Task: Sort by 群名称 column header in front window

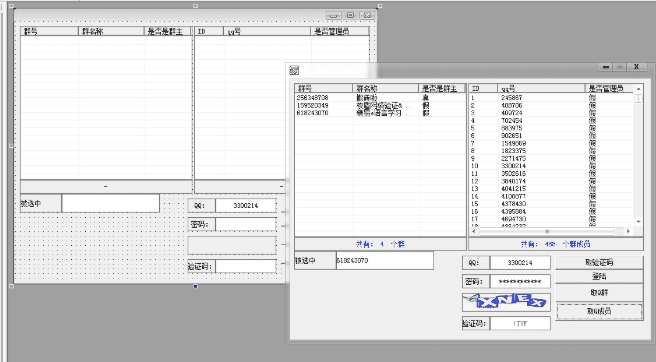Action: pyautogui.click(x=385, y=88)
